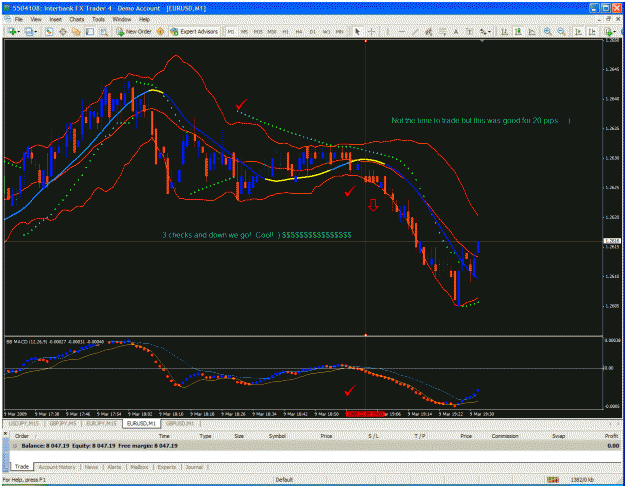The height and width of the screenshot is (486, 625).
Task: Switch chart to Bar Chart
Action: click(x=504, y=31)
